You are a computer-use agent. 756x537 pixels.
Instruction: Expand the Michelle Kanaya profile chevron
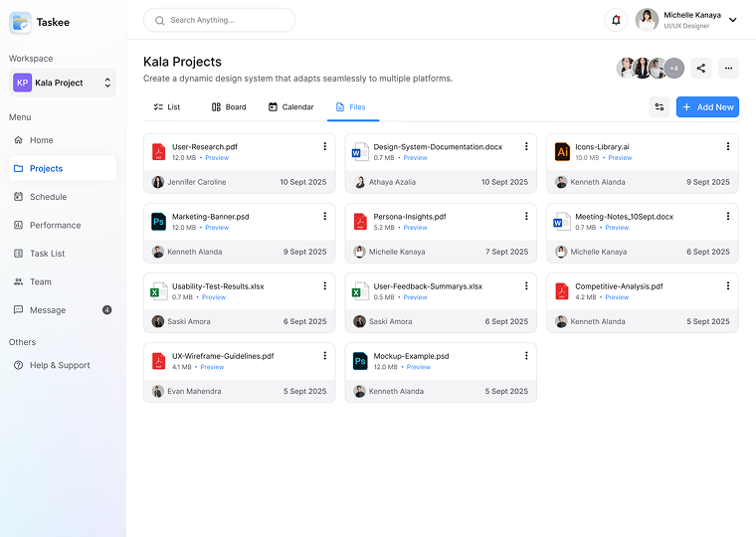click(x=733, y=20)
